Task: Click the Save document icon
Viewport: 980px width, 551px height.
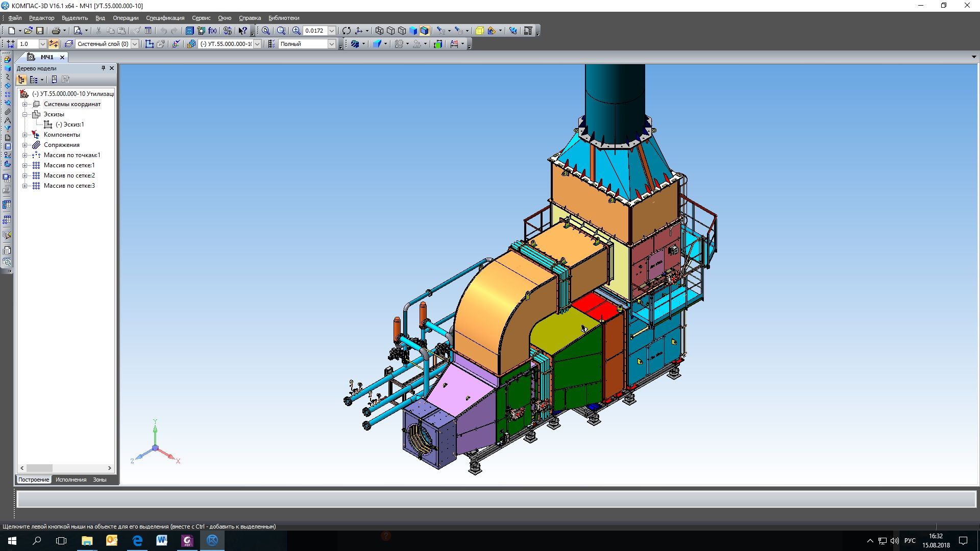Action: [40, 31]
